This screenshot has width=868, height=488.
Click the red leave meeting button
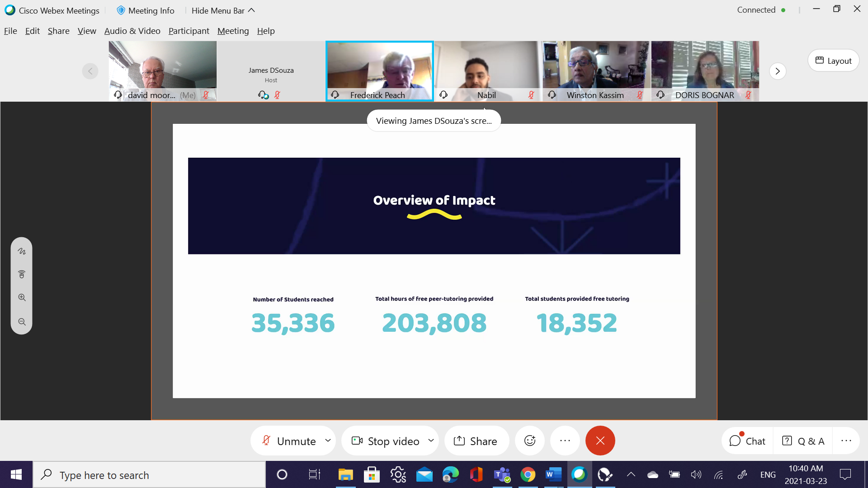[x=600, y=441]
